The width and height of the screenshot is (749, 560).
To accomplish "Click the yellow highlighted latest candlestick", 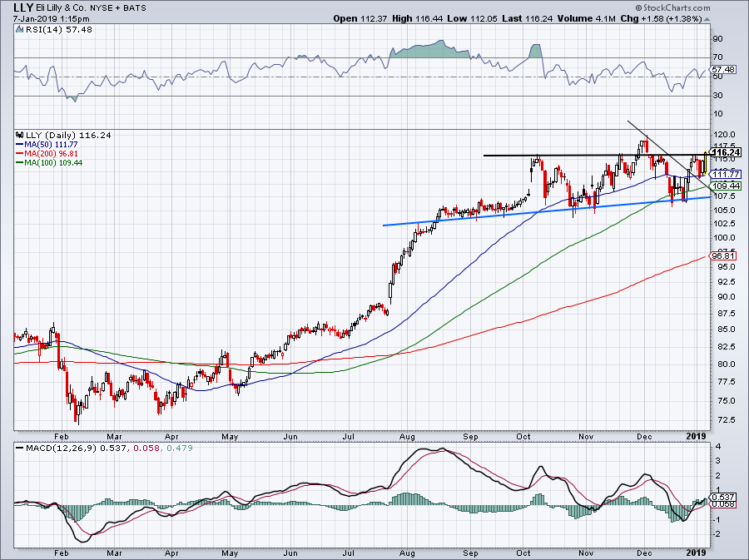I will click(706, 162).
